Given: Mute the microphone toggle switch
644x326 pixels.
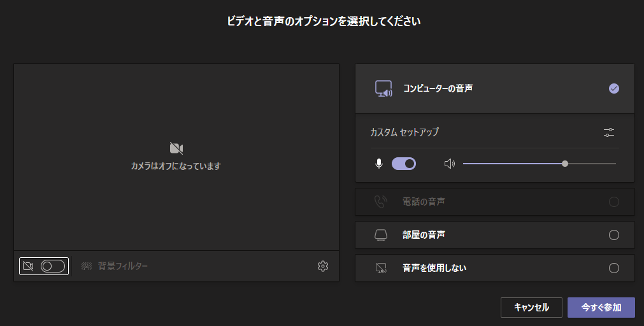Looking at the screenshot, I should point(404,164).
